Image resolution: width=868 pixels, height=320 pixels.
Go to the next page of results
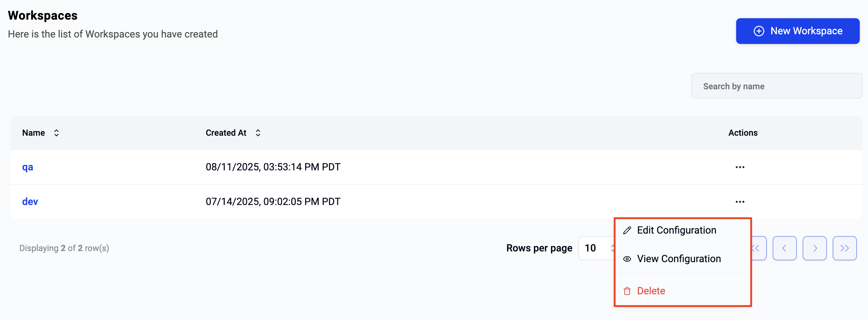click(814, 248)
